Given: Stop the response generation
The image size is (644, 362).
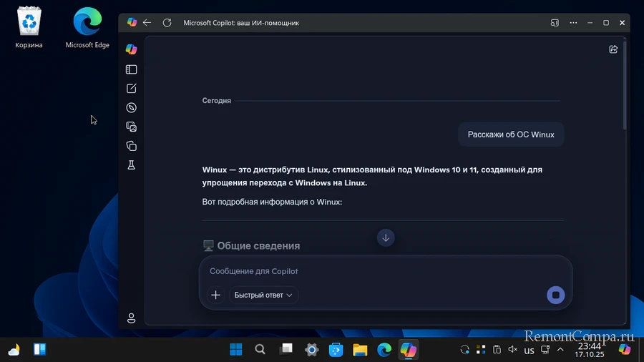Looking at the screenshot, I should click(555, 295).
